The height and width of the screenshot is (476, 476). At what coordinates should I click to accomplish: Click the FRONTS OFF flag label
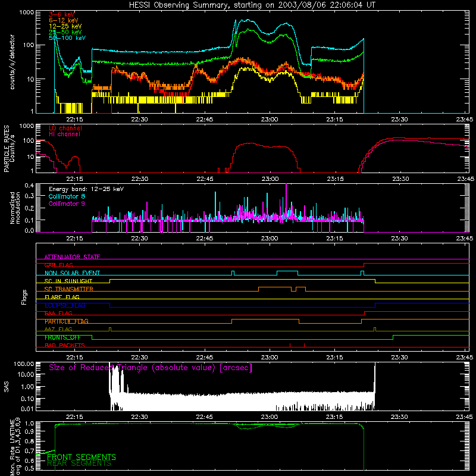click(x=62, y=337)
